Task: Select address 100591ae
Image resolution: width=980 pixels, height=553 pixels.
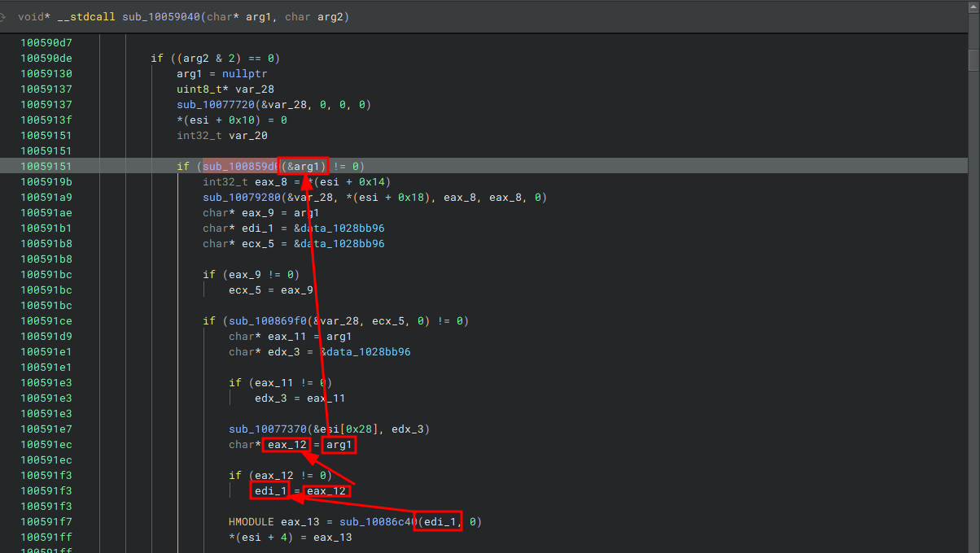Action: tap(46, 213)
